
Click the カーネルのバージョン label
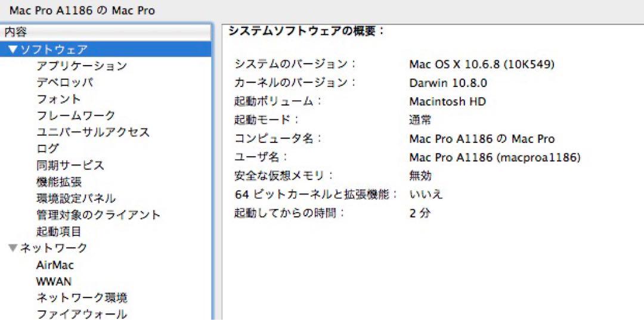pos(295,83)
